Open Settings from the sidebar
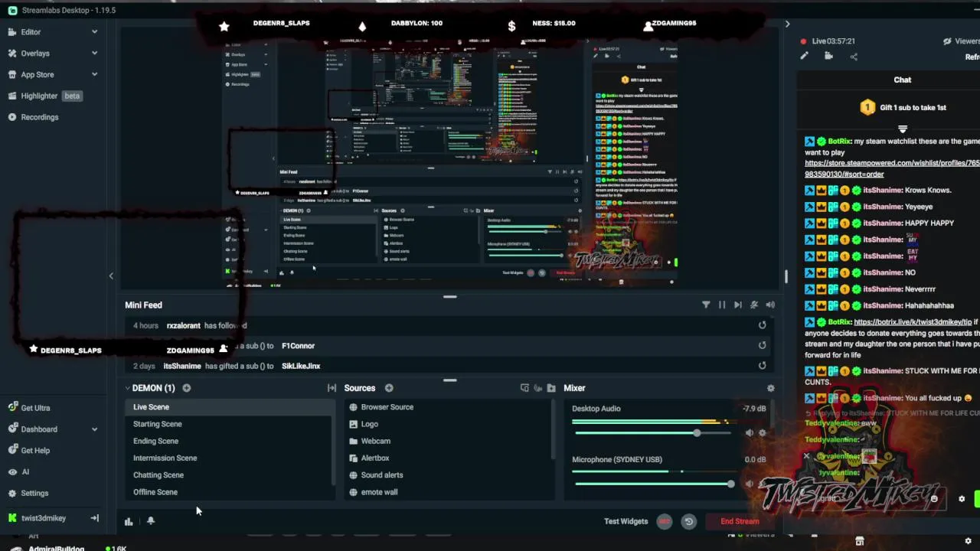The height and width of the screenshot is (551, 980). pyautogui.click(x=34, y=494)
